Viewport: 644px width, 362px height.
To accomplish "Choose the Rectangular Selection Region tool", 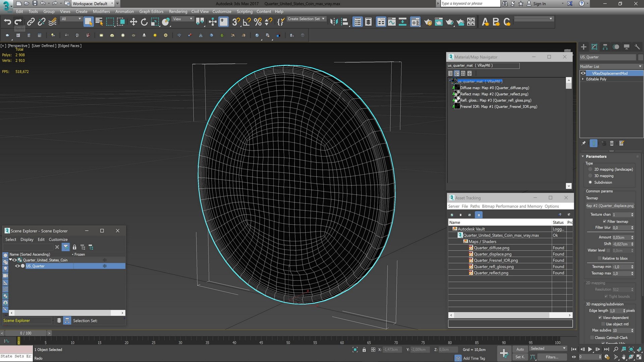I will (x=110, y=22).
